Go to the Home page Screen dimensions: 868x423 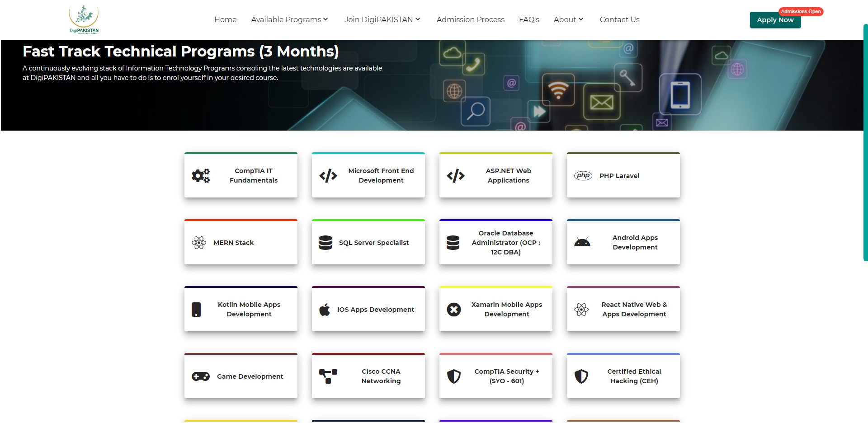(x=226, y=19)
